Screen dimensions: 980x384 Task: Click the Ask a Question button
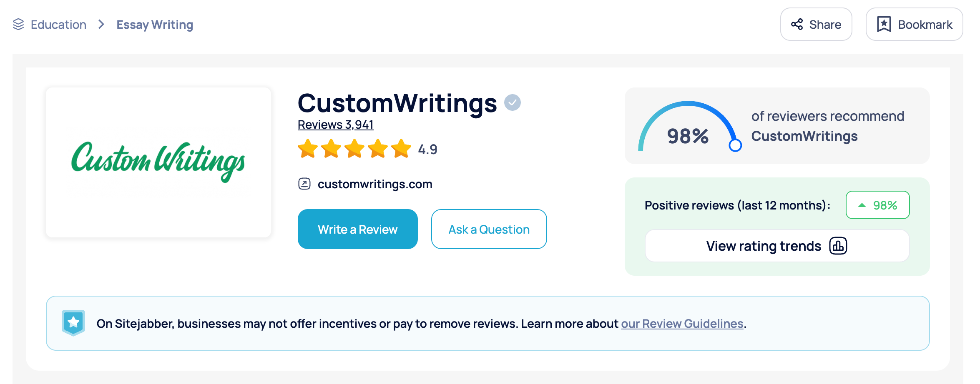pos(489,229)
